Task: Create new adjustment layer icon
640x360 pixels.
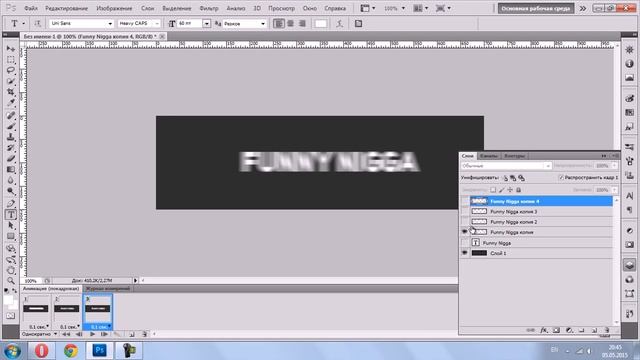Action: click(569, 330)
